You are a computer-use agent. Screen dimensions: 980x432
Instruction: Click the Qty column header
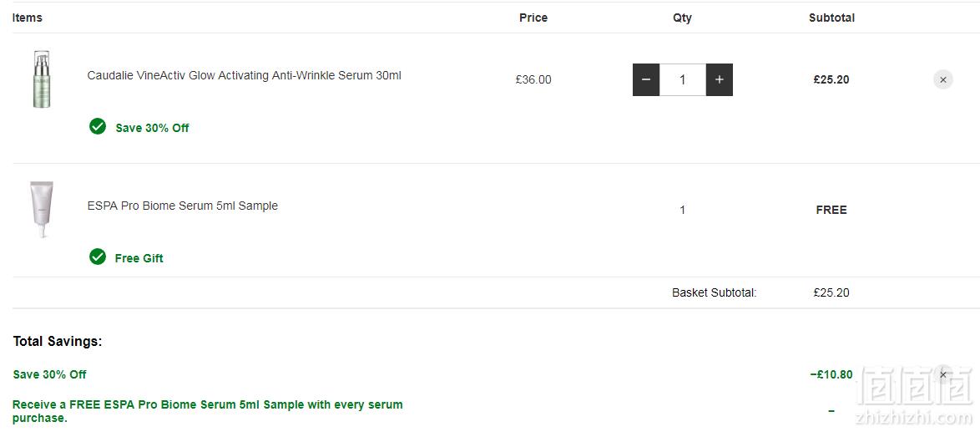[683, 18]
